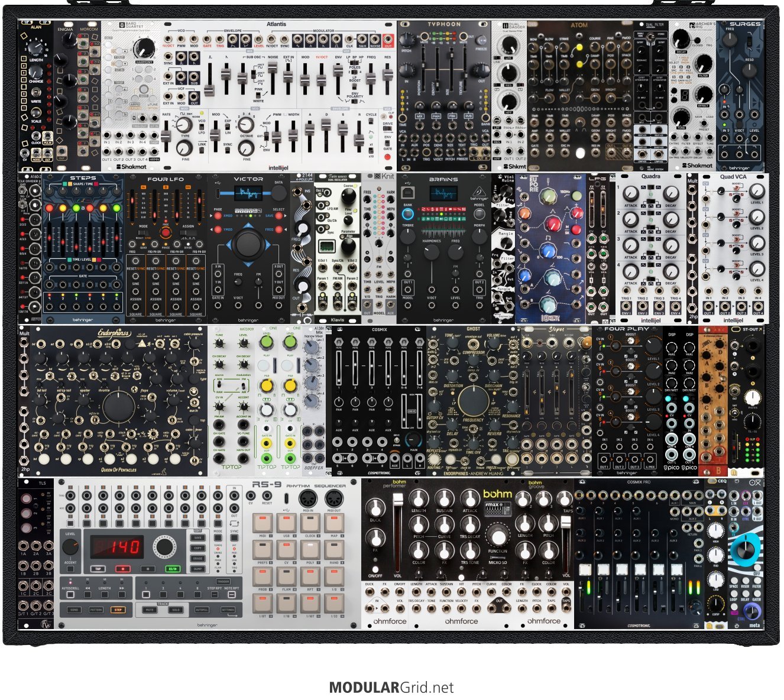
Task: Click the CEQ HIGH knob
Action: (x=715, y=530)
